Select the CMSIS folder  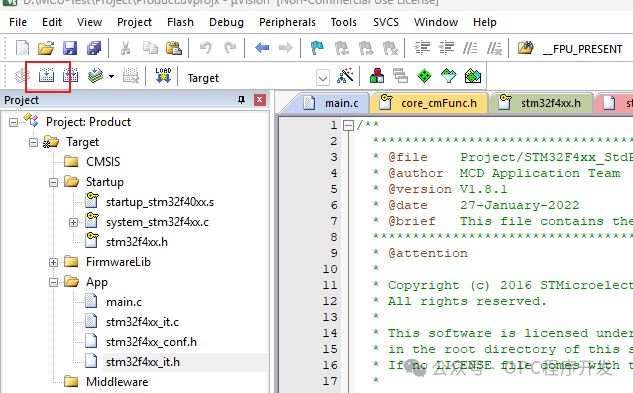click(x=103, y=162)
